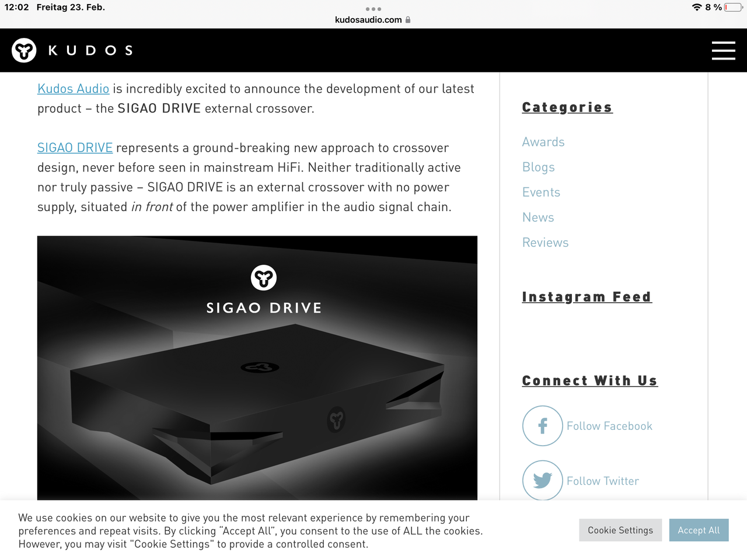Tap the three-dot multitasking indicator
Viewport: 747px width, 560px height.
pyautogui.click(x=373, y=9)
